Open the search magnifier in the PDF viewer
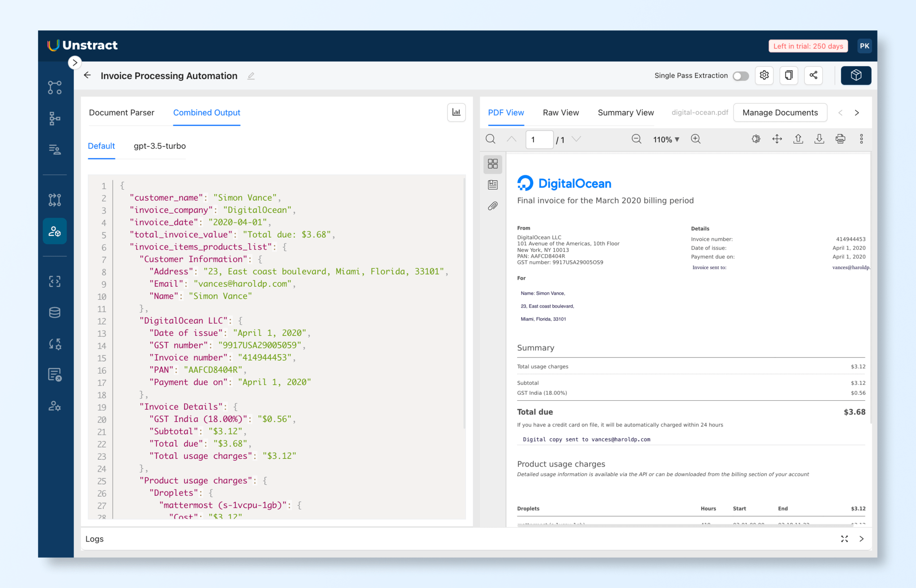Screen dimensions: 916x588 pos(490,139)
